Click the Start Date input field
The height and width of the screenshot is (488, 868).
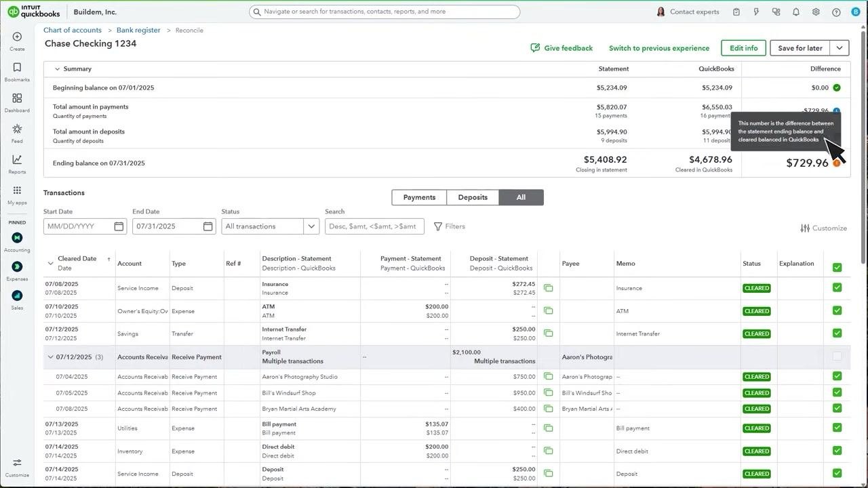coord(85,226)
